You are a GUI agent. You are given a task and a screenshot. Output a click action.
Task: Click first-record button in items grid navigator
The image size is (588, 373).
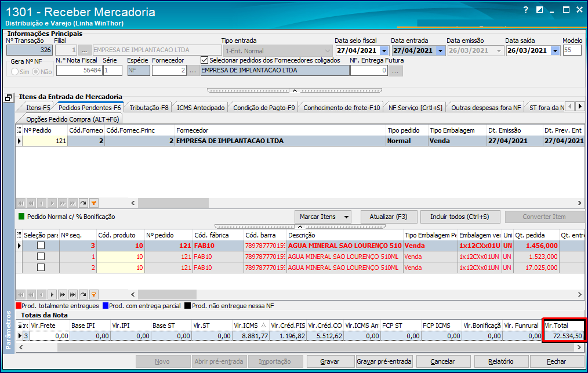(21, 294)
